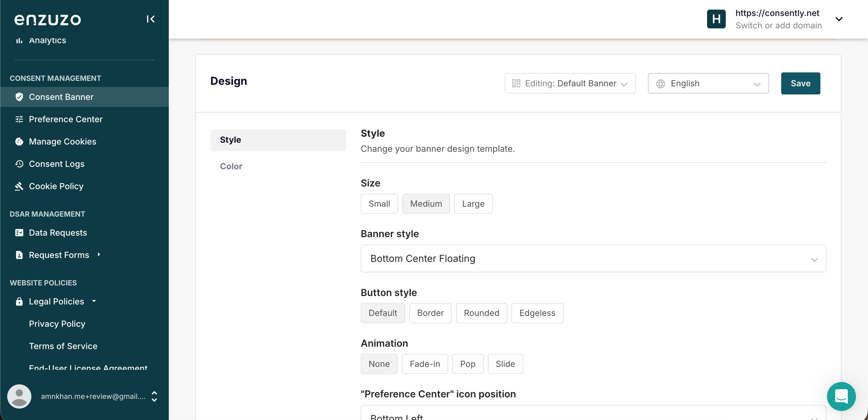Open the account menu up-down chevron
Image resolution: width=868 pixels, height=420 pixels.
(154, 396)
